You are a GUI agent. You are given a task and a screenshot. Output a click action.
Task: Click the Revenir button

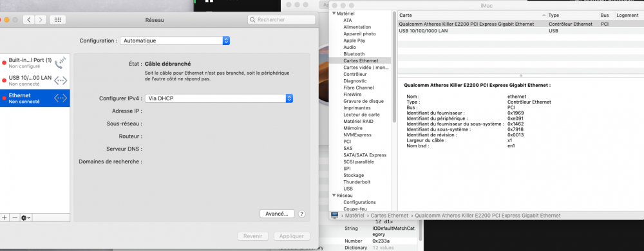coord(253,236)
